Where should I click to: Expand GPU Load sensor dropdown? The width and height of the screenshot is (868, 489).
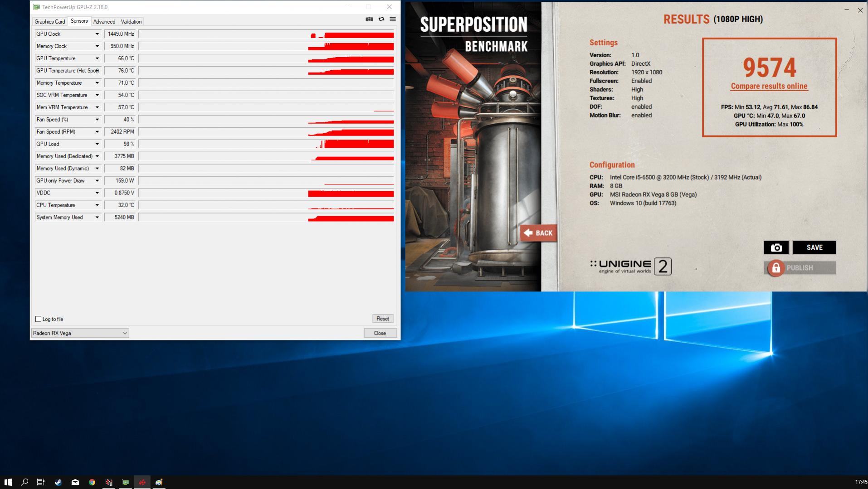coord(97,144)
